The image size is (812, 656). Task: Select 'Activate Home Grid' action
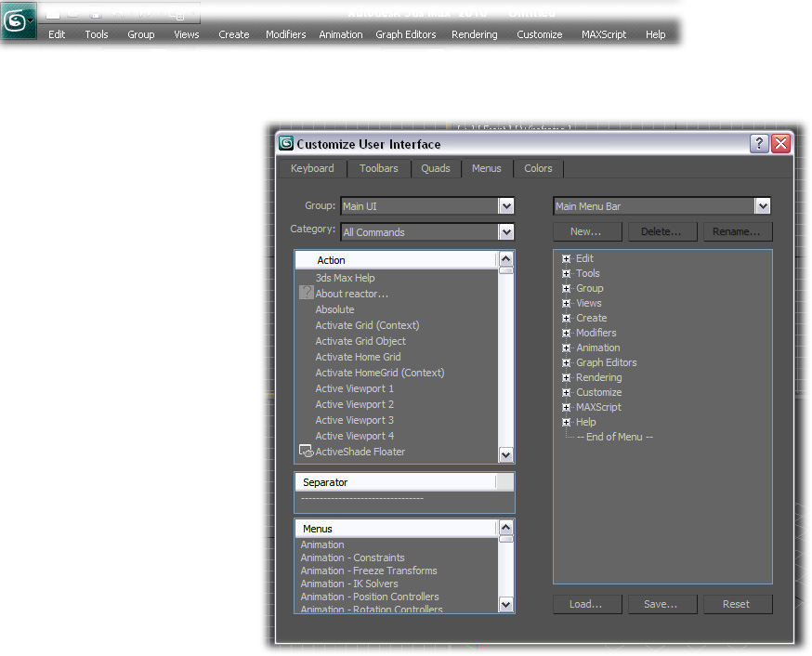pos(358,357)
